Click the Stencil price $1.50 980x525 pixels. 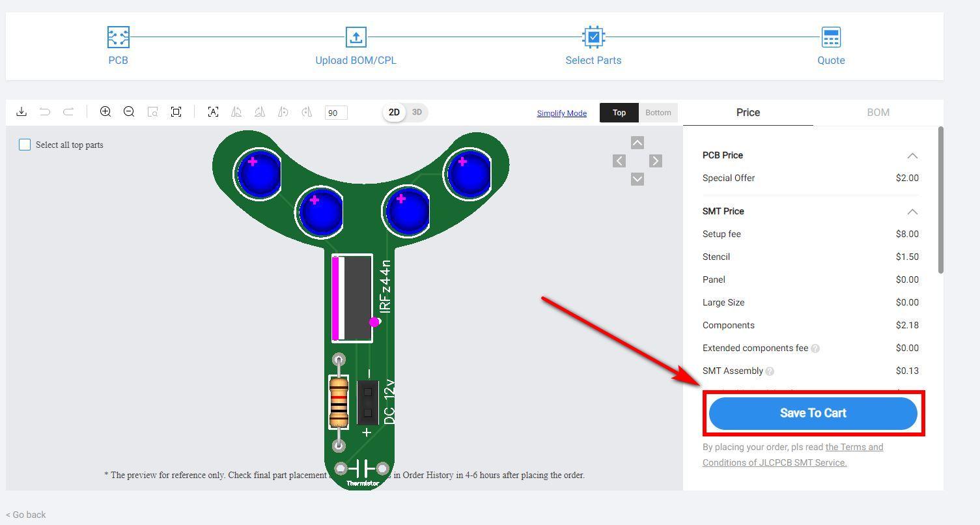point(907,257)
